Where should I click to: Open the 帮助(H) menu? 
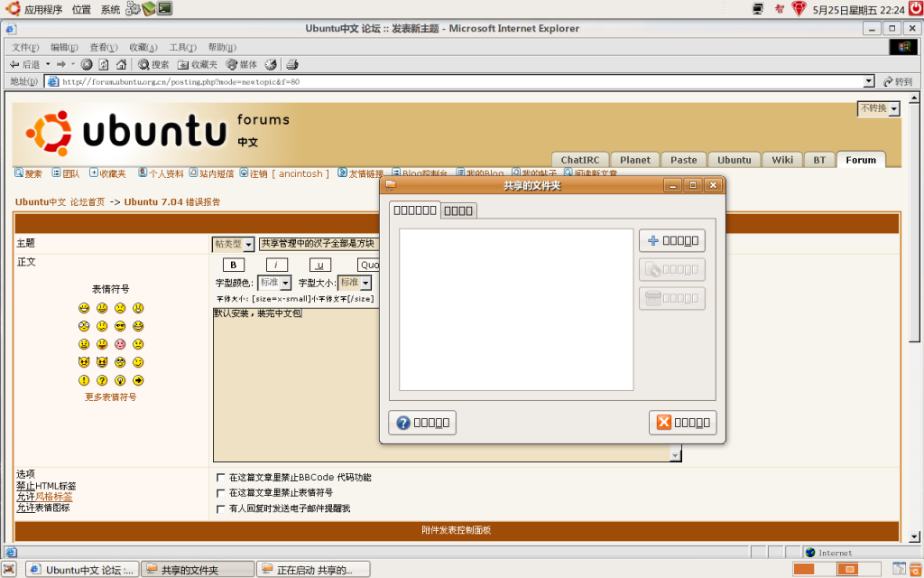point(222,47)
